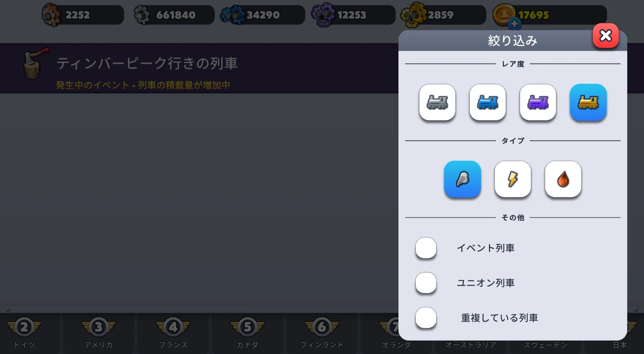Select the purple epic train rarity filter
Image resolution: width=644 pixels, height=354 pixels.
[x=538, y=102]
